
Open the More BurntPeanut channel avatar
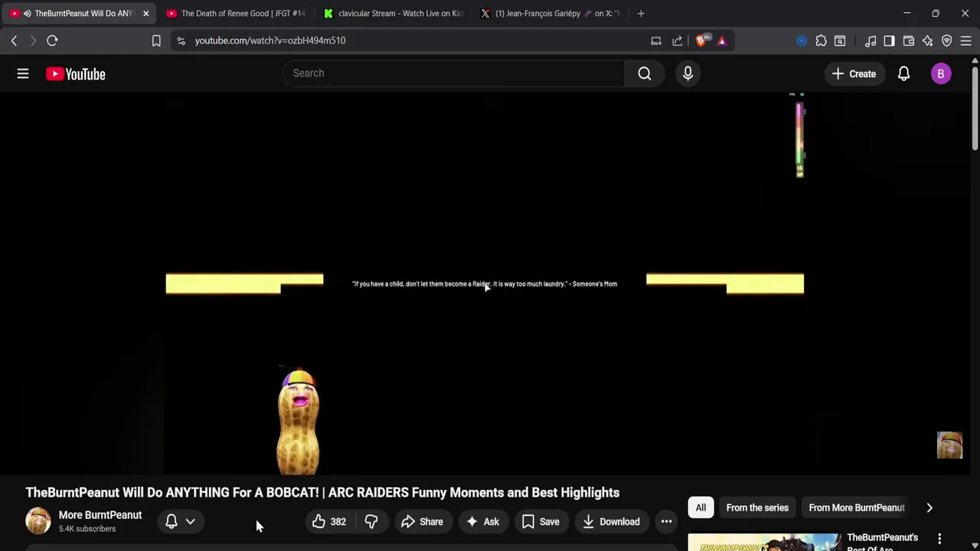pyautogui.click(x=38, y=521)
